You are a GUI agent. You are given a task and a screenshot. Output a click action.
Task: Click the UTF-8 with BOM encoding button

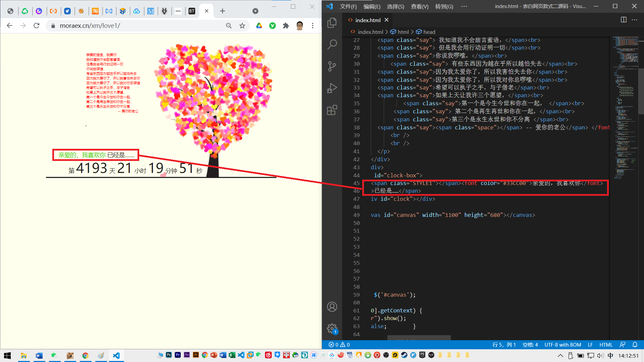pyautogui.click(x=562, y=345)
